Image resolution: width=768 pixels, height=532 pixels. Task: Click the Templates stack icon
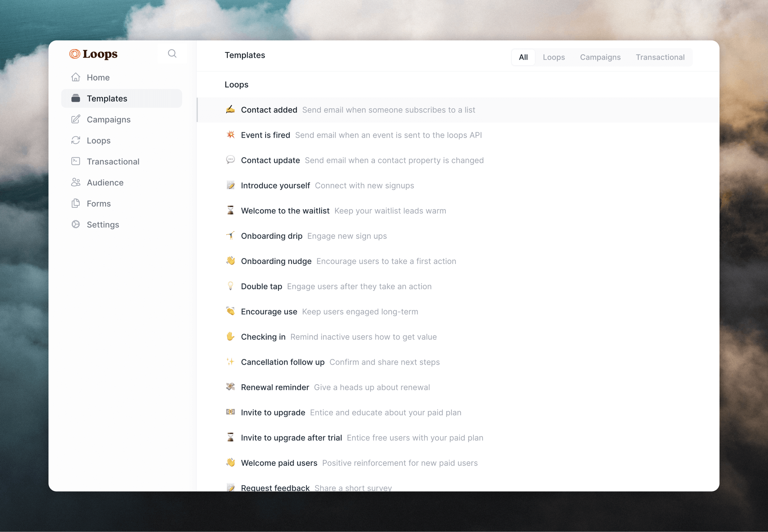[76, 98]
